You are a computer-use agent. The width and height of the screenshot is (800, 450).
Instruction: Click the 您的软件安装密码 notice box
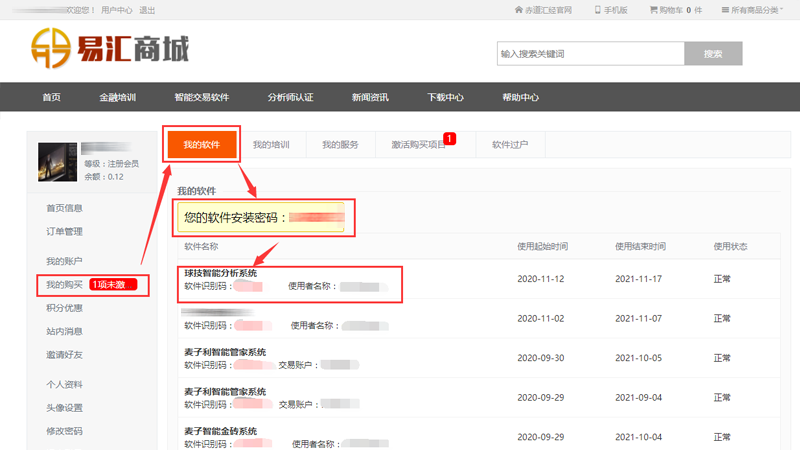pos(261,217)
